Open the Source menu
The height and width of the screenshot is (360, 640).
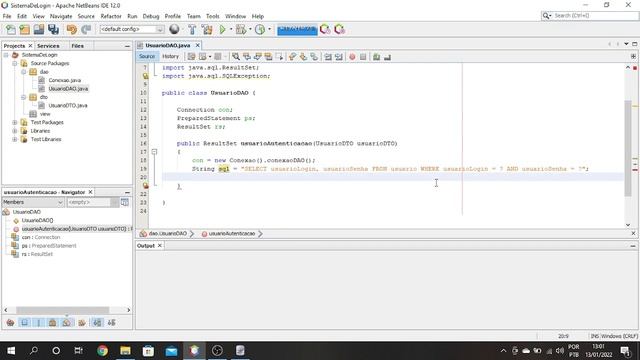tap(86, 16)
